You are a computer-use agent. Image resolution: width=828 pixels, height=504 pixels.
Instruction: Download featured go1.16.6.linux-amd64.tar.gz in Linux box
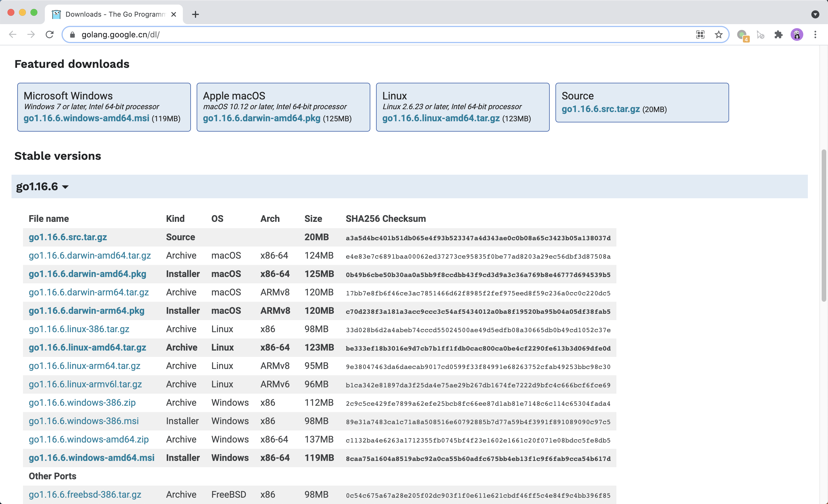(441, 118)
